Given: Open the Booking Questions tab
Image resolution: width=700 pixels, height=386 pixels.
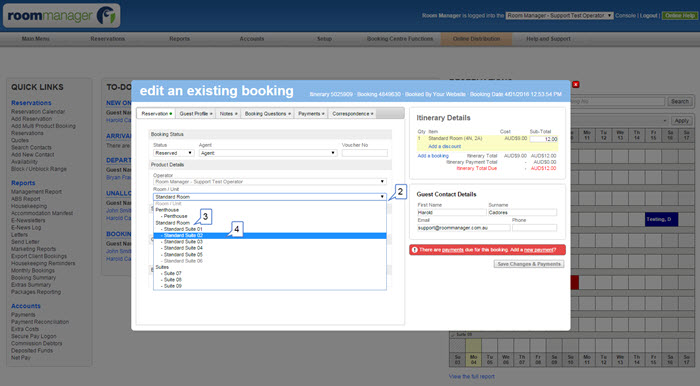Looking at the screenshot, I should (x=267, y=114).
